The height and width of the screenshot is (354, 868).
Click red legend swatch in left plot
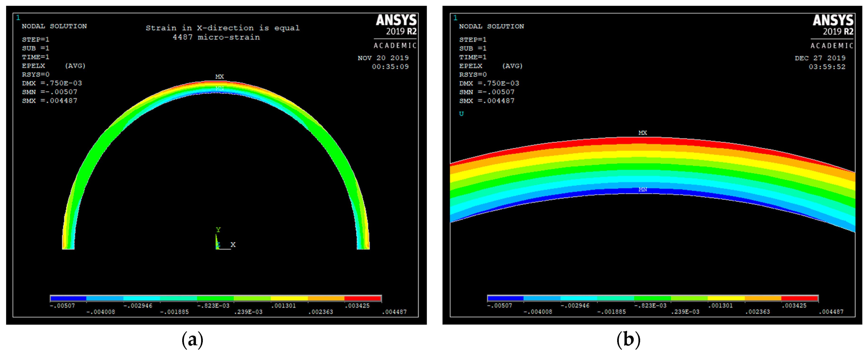363,298
